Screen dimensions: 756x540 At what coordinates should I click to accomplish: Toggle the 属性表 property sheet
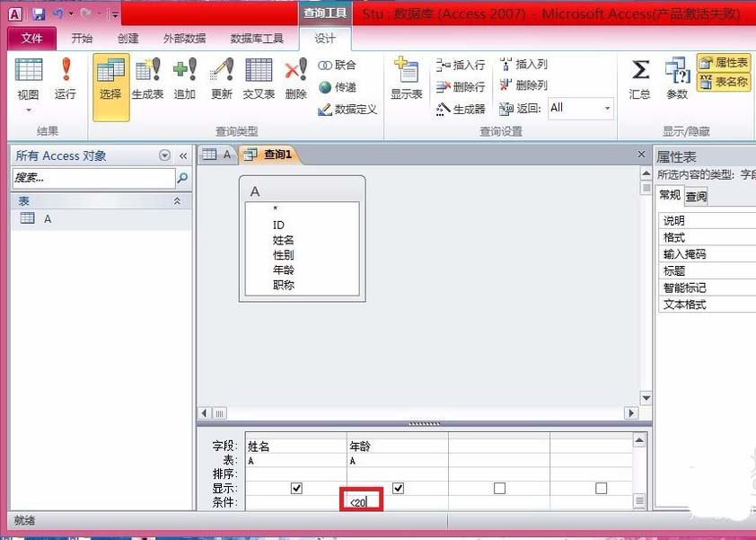pos(724,63)
